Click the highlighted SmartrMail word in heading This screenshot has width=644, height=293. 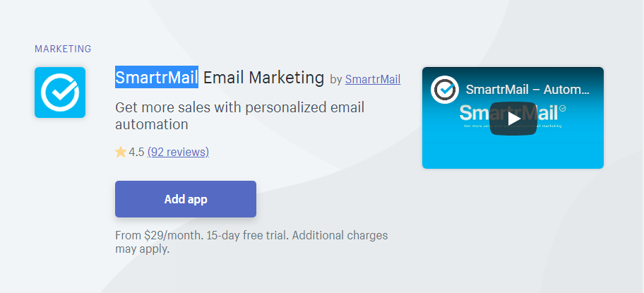(x=157, y=77)
